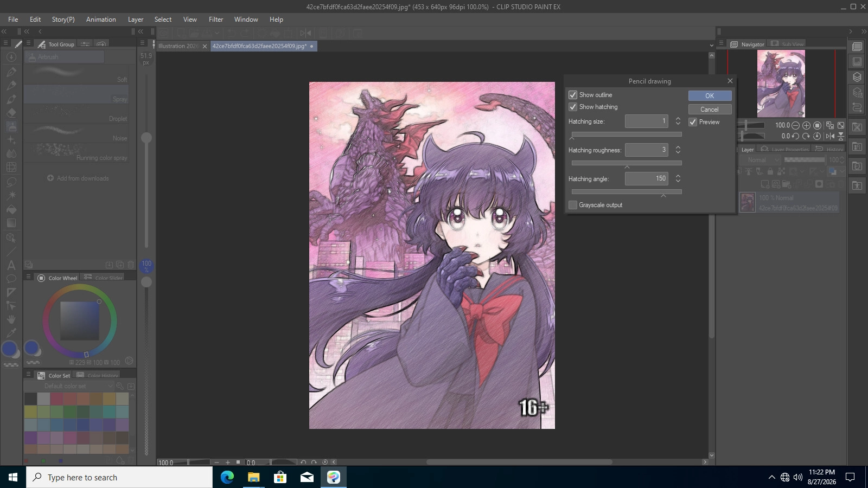Uncheck the Show outline checkbox
Image resolution: width=868 pixels, height=488 pixels.
tap(573, 95)
